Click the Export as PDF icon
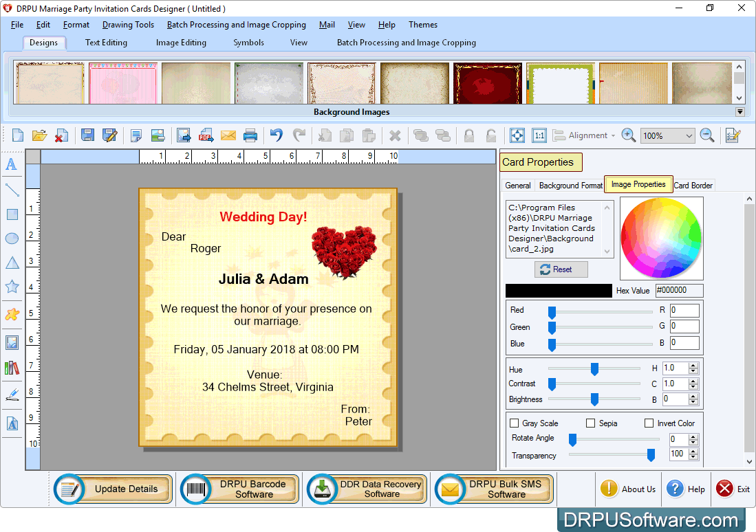This screenshot has width=756, height=532. (206, 135)
